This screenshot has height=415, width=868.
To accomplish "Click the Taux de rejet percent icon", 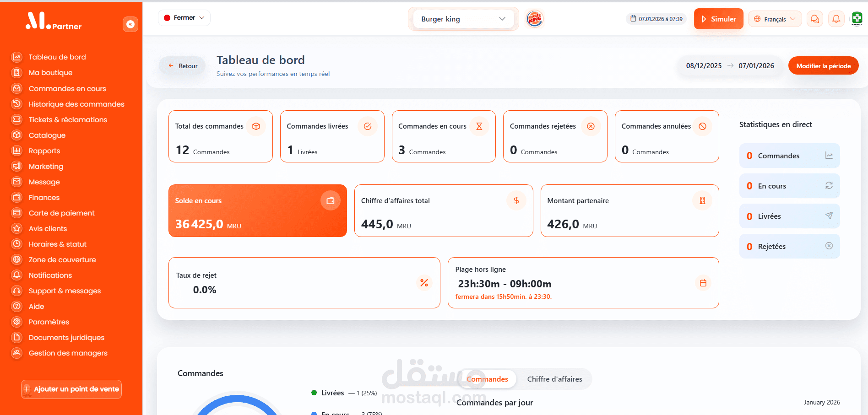I will tap(424, 283).
